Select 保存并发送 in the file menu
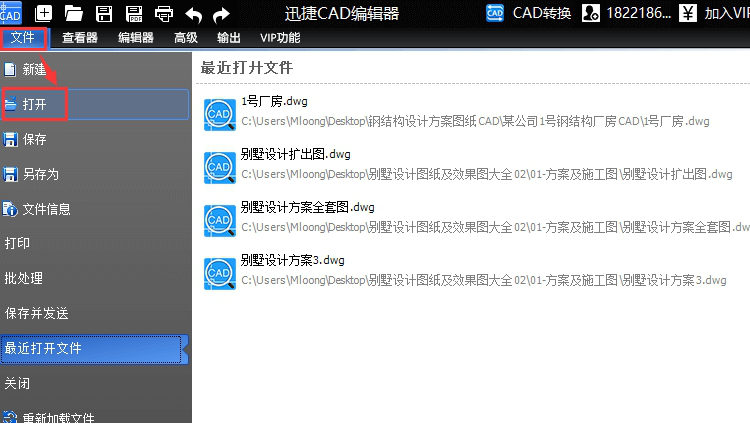This screenshot has height=439, width=750. [x=95, y=313]
